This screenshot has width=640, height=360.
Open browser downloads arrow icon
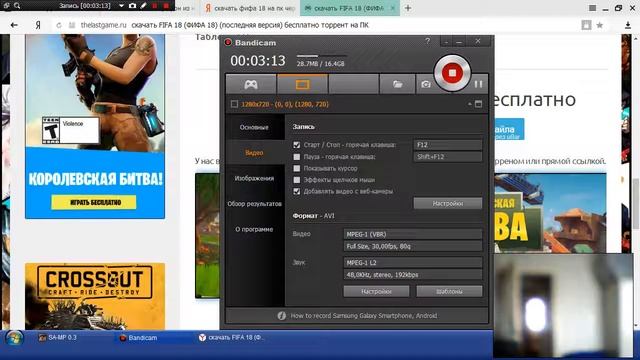pos(628,25)
